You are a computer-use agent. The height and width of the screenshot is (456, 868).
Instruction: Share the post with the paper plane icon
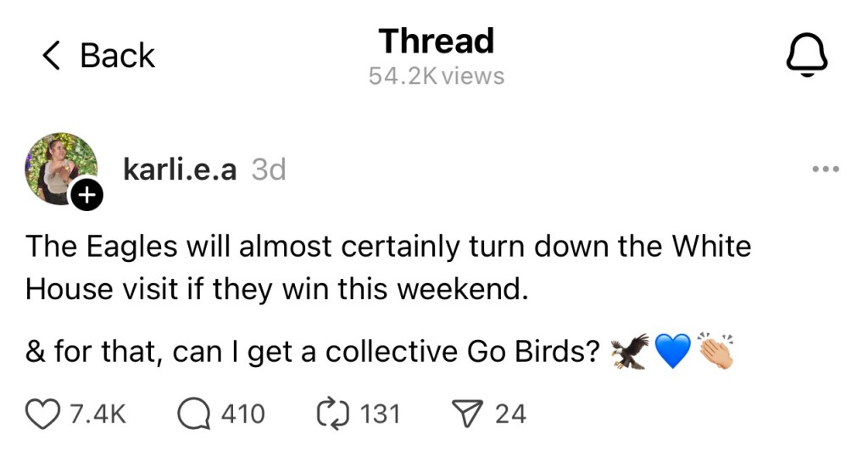pyautogui.click(x=467, y=414)
